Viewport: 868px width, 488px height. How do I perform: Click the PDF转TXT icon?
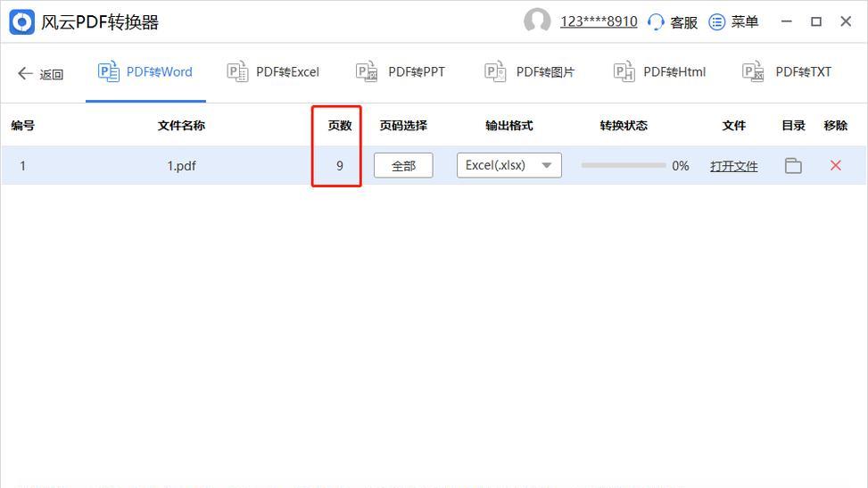pos(753,71)
